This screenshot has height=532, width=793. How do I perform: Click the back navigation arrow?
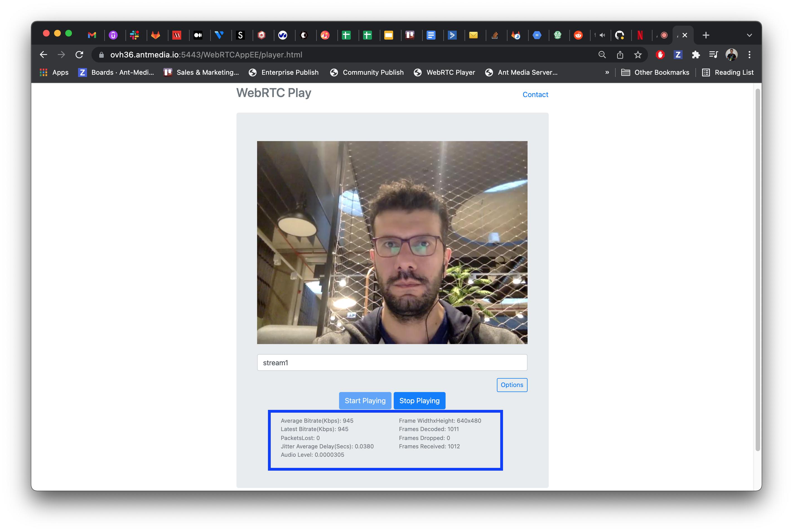click(x=43, y=55)
